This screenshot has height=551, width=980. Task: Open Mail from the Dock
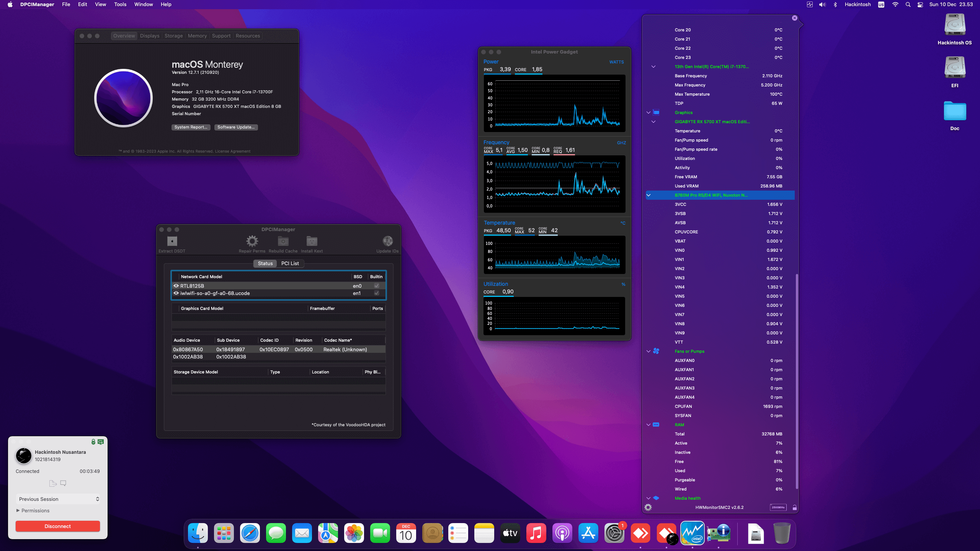302,533
